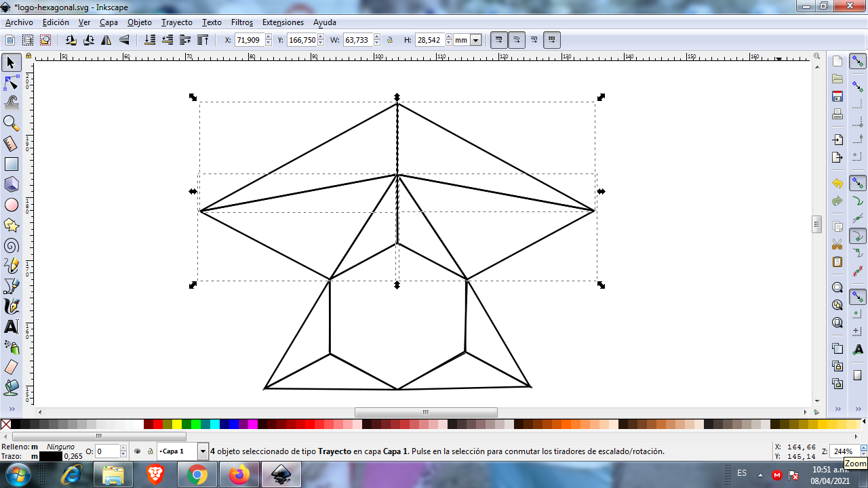Image resolution: width=868 pixels, height=488 pixels.
Task: Click the yellow palette color swatch
Action: coord(177,424)
